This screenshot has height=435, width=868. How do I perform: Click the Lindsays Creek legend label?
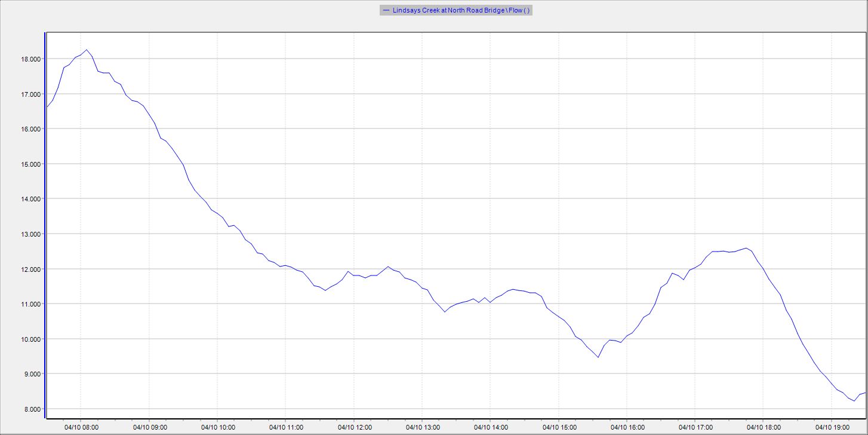click(x=461, y=10)
